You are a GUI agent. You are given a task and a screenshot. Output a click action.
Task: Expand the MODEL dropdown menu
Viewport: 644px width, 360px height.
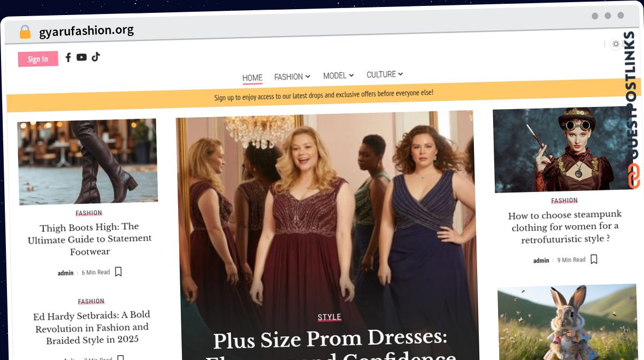338,76
